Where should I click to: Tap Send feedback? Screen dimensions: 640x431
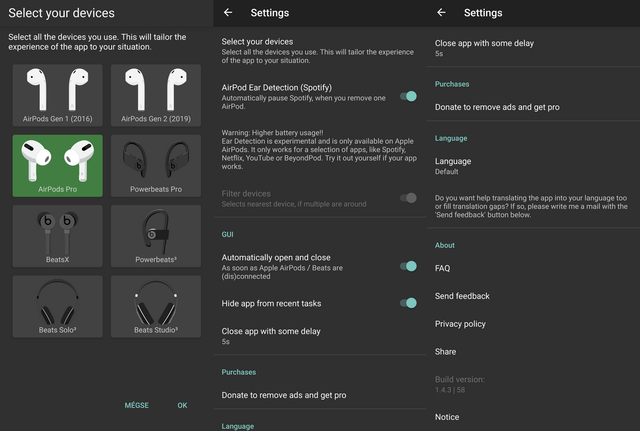(533, 296)
